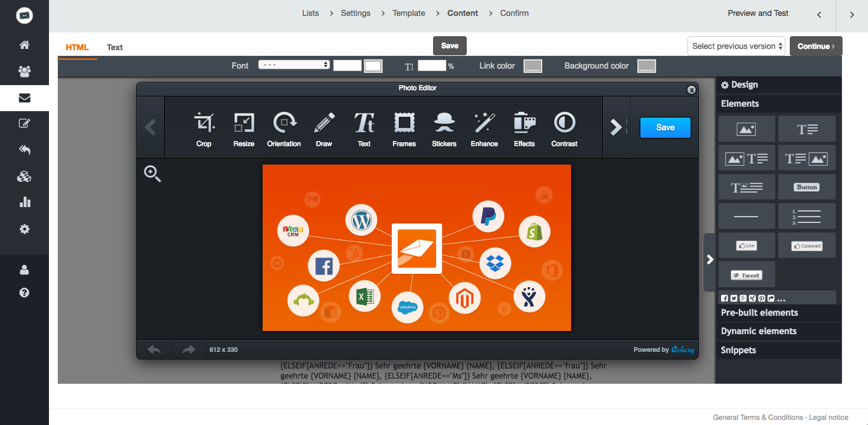Insert an image element
The image size is (868, 425).
747,129
